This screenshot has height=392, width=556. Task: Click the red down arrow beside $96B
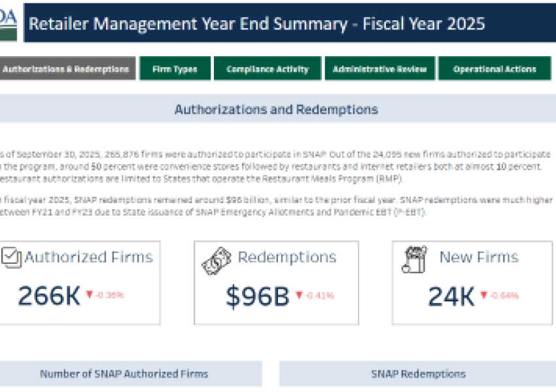point(299,295)
